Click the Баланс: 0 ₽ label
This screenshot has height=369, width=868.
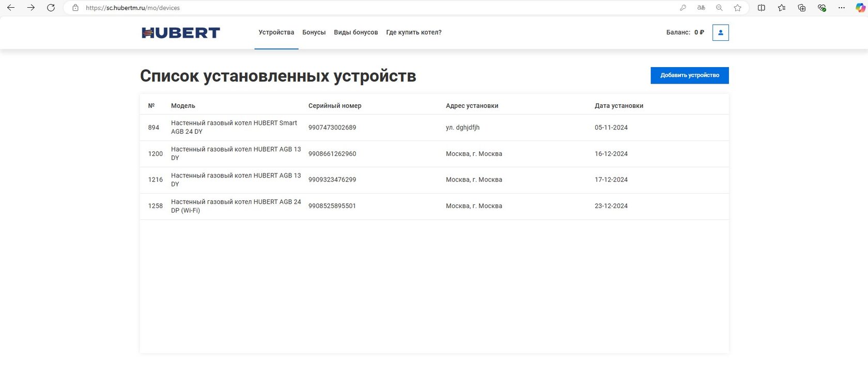685,33
